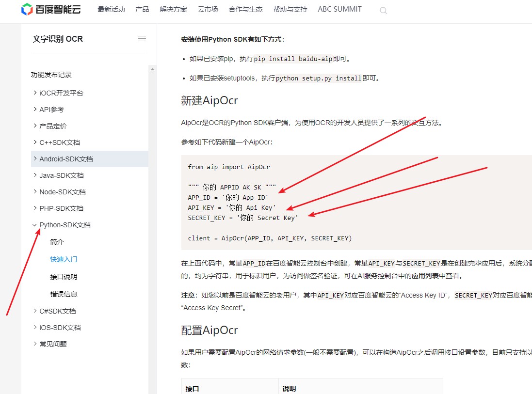532x394 pixels.
Task: Expand the C++SDK文档 chevron
Action: click(35, 142)
